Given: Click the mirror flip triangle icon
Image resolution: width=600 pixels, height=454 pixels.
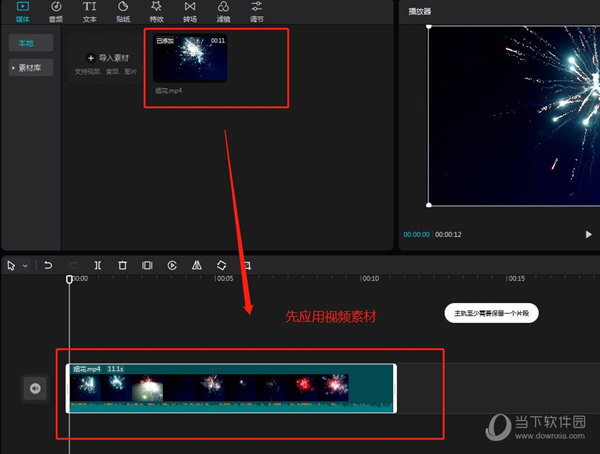Looking at the screenshot, I should pyautogui.click(x=197, y=265).
